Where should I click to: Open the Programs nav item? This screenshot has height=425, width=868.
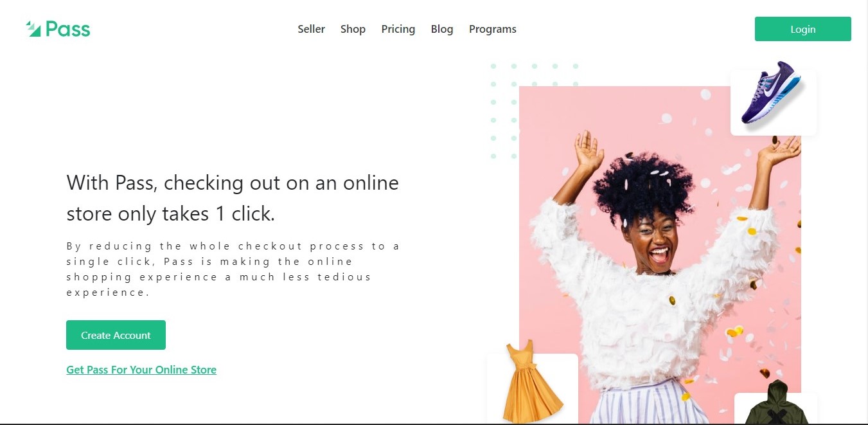pos(493,29)
